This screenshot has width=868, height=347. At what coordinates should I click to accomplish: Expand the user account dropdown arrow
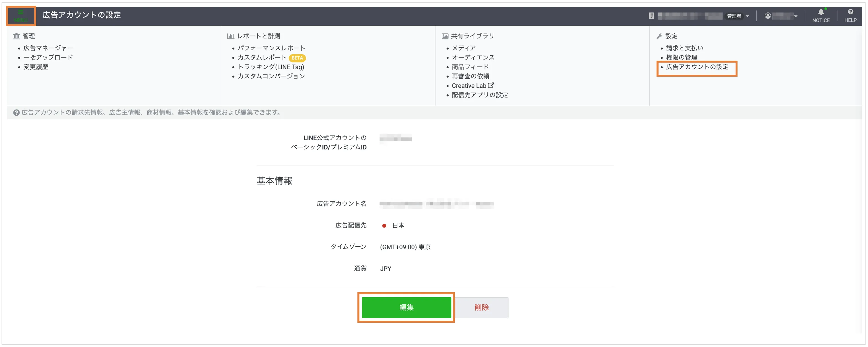(796, 16)
